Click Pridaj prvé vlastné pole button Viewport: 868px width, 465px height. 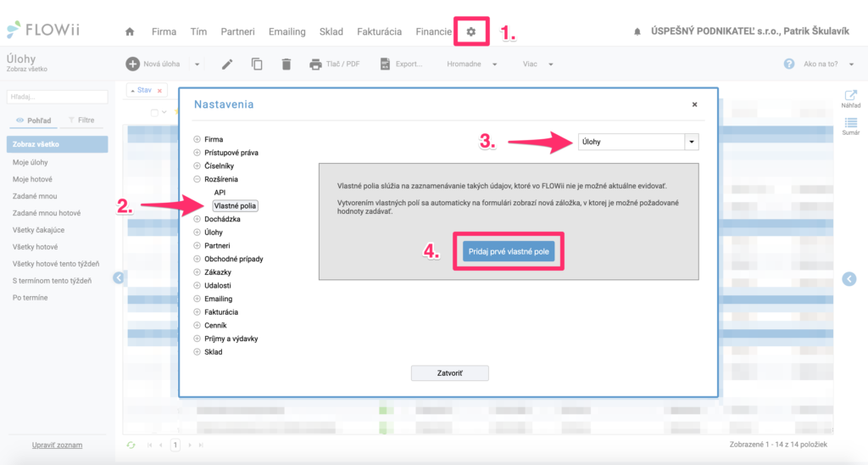click(x=509, y=252)
